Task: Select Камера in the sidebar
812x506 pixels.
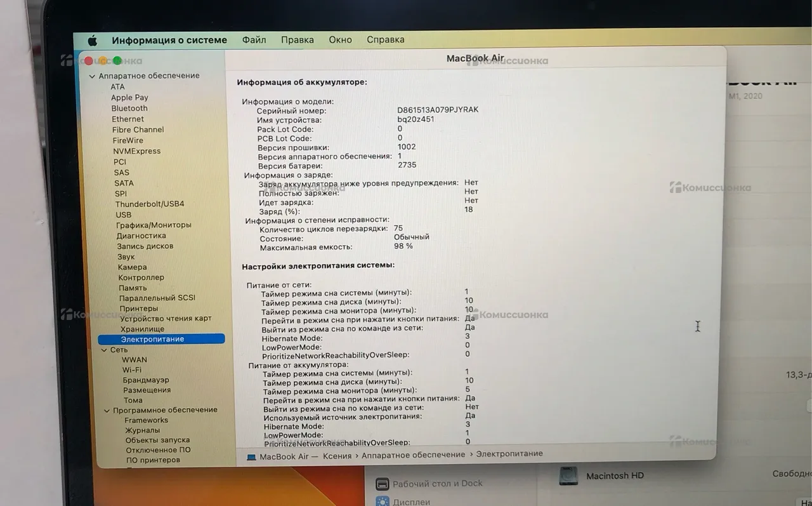Action: click(132, 267)
